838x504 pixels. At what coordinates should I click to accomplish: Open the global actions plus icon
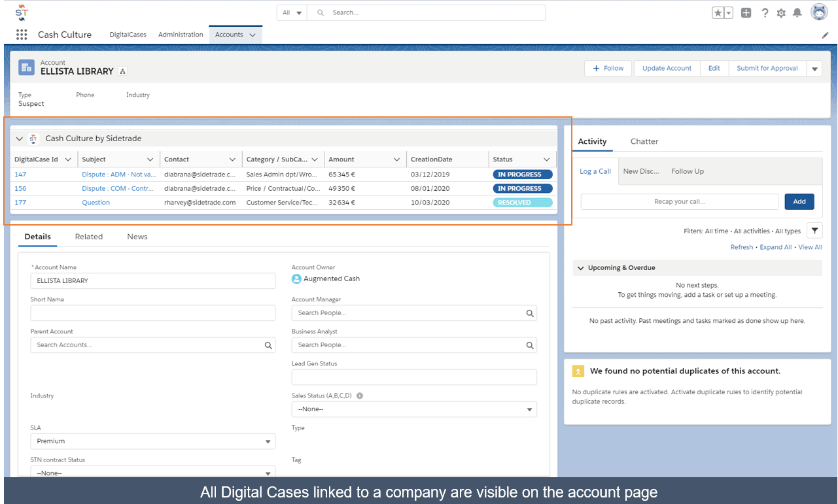[x=746, y=12]
